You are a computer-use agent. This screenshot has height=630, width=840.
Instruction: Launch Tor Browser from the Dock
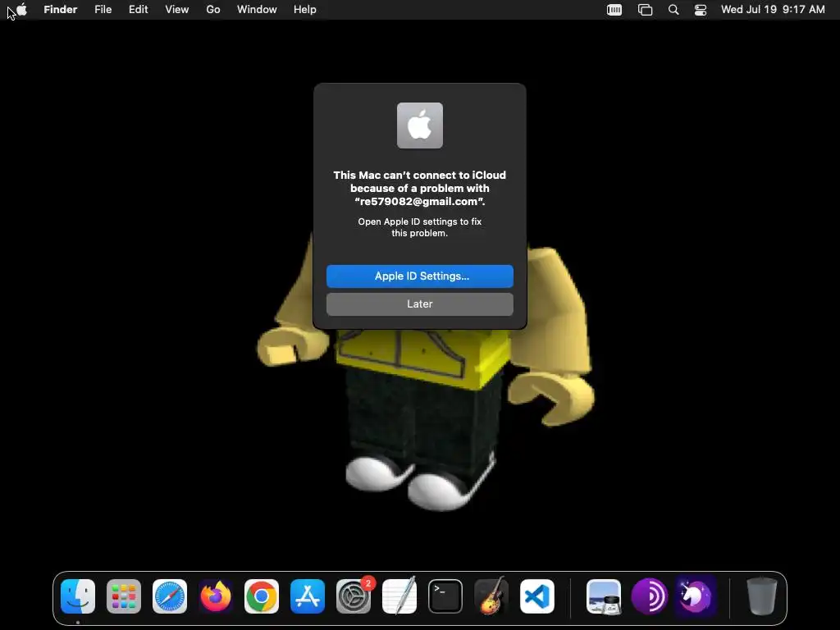(x=650, y=596)
